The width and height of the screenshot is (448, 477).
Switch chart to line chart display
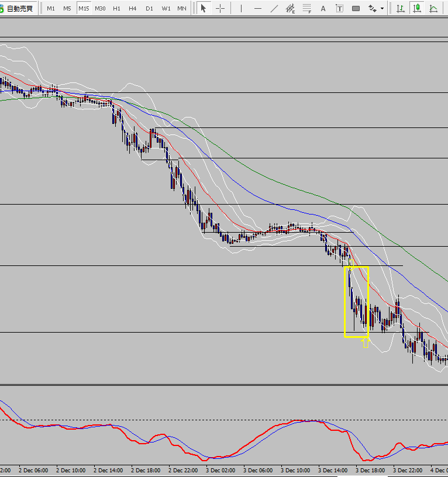[433, 8]
